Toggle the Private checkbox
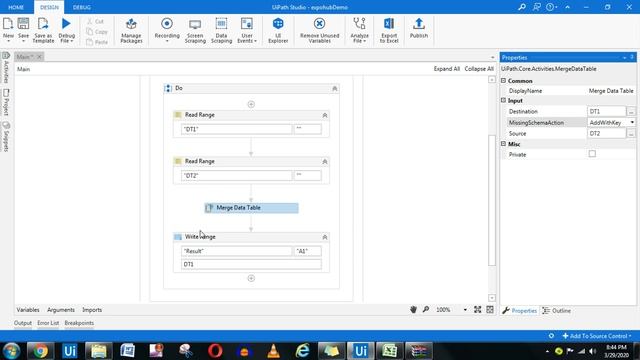Viewport: 640px width, 360px height. [x=592, y=154]
